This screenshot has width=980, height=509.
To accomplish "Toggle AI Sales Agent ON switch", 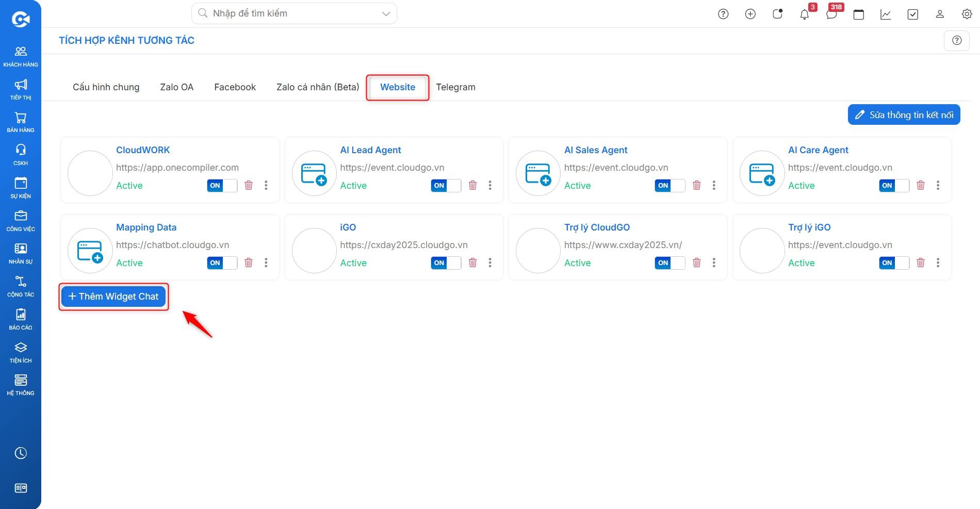I will pyautogui.click(x=670, y=186).
